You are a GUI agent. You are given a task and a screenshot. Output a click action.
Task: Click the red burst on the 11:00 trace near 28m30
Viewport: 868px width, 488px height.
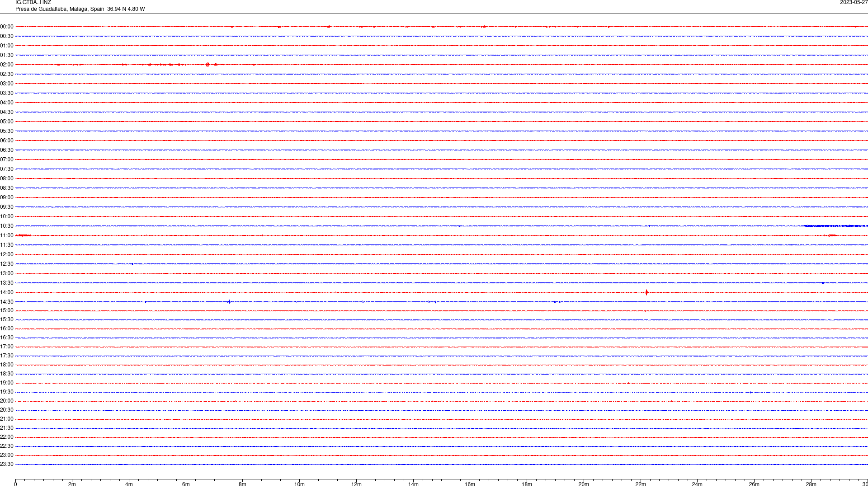click(x=830, y=235)
